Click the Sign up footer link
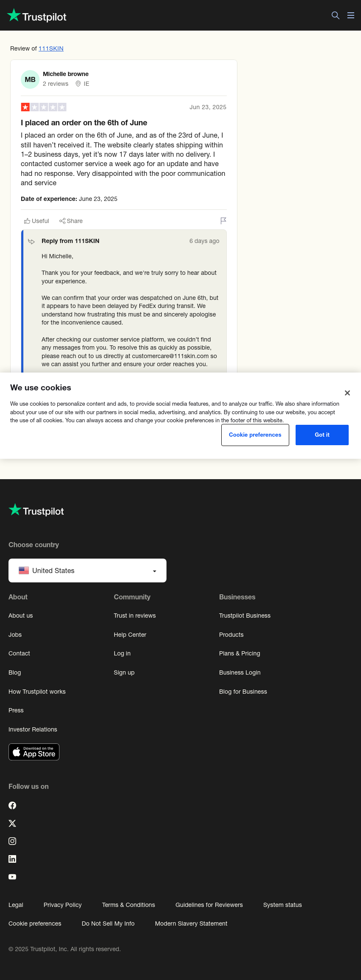 [124, 672]
